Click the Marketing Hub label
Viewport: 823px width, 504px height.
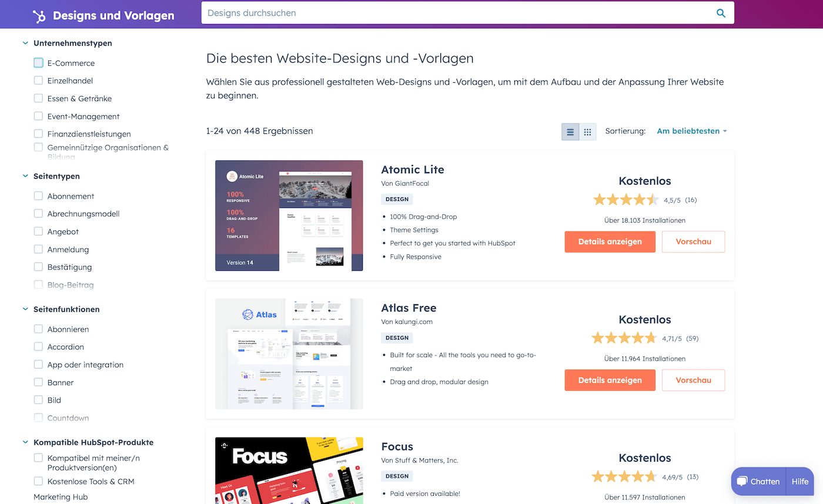click(61, 497)
